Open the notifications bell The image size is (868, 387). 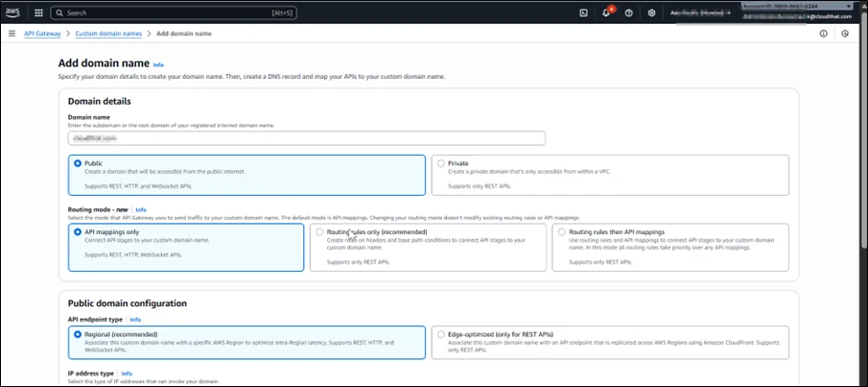pos(606,12)
